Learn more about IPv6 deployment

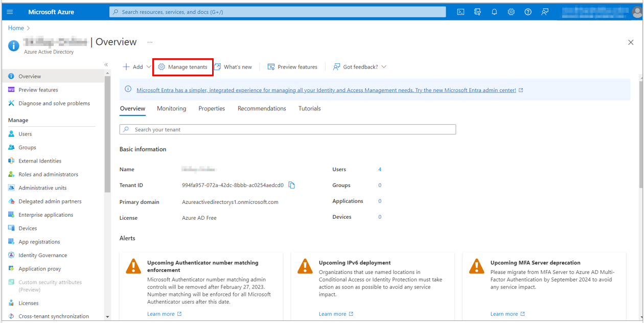point(336,314)
